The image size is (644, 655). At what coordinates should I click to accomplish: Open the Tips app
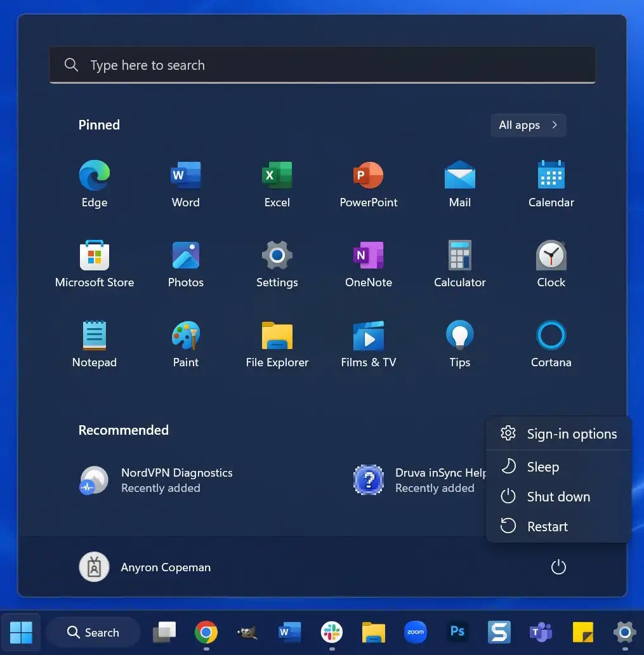(460, 344)
